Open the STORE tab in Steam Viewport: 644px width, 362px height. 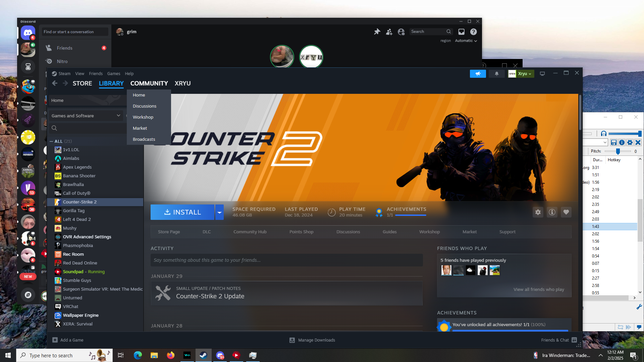click(x=82, y=83)
